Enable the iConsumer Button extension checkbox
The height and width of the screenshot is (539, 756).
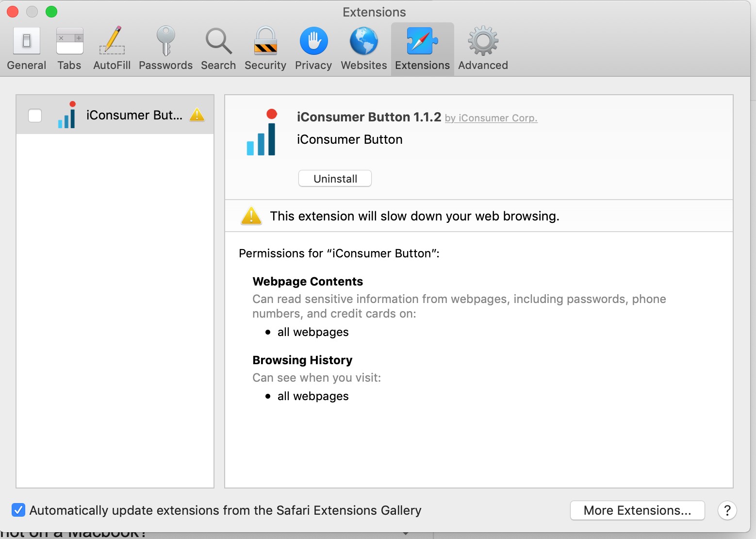point(35,116)
